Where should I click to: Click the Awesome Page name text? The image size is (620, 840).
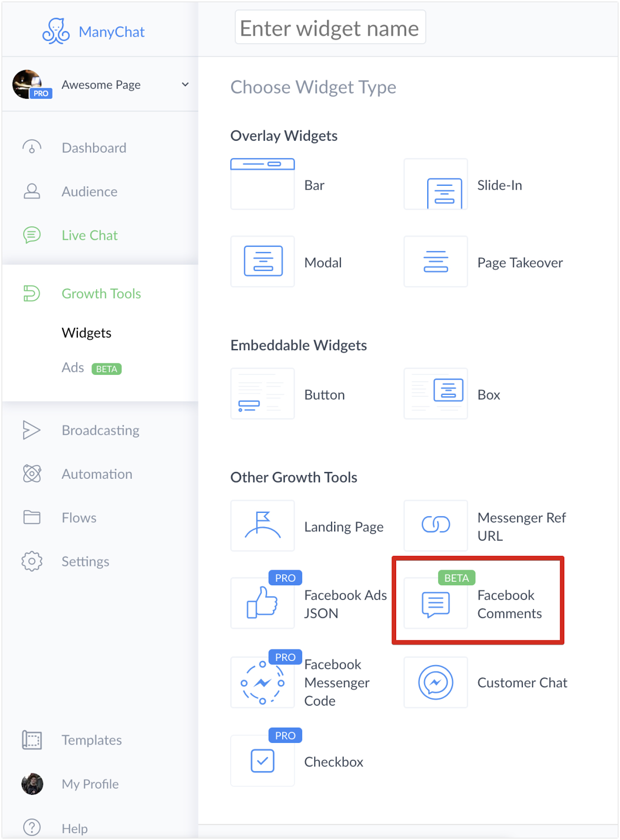point(101,85)
